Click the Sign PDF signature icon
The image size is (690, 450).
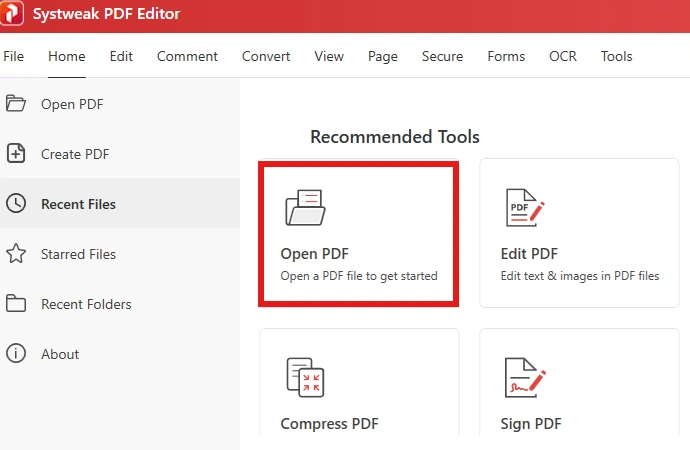coord(525,377)
